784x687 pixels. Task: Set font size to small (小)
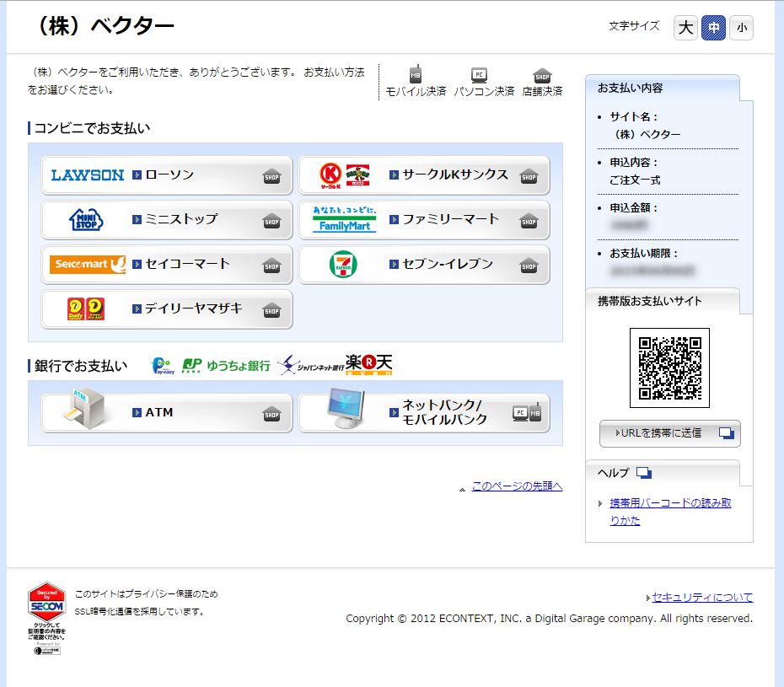(742, 28)
